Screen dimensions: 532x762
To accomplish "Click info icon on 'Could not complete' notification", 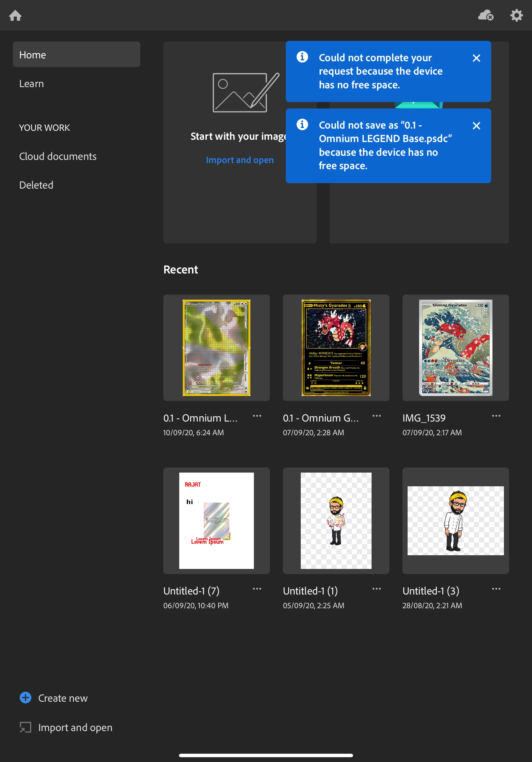I will (x=302, y=57).
